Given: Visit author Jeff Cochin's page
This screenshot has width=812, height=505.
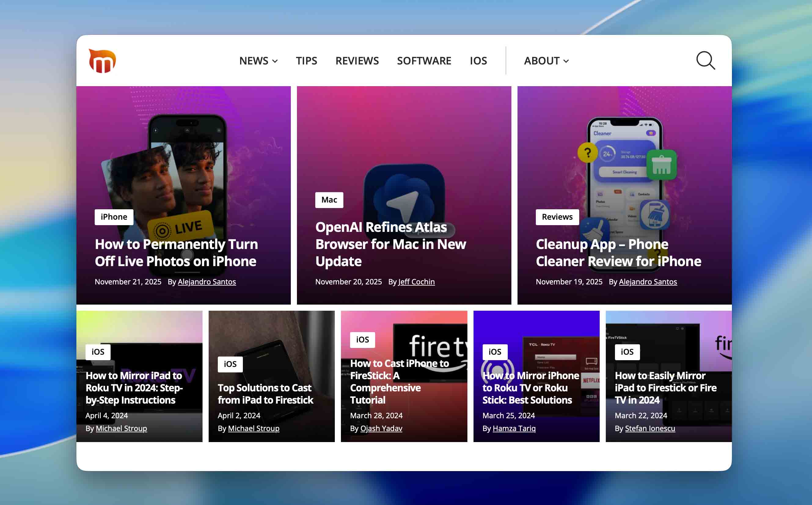Looking at the screenshot, I should (x=416, y=282).
